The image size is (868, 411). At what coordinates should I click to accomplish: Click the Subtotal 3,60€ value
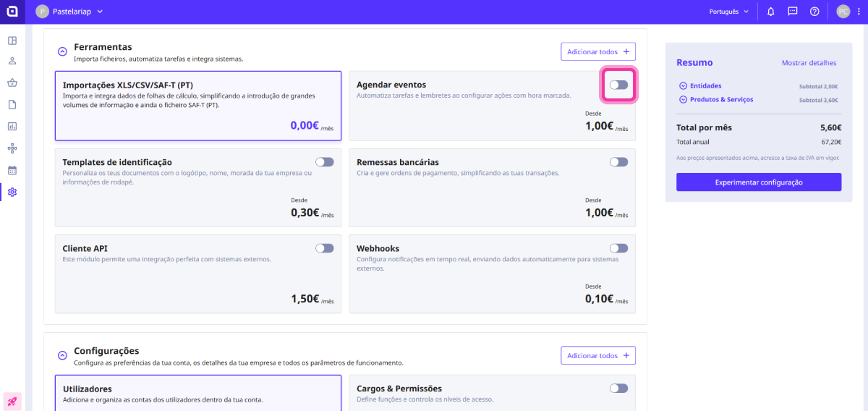point(818,100)
